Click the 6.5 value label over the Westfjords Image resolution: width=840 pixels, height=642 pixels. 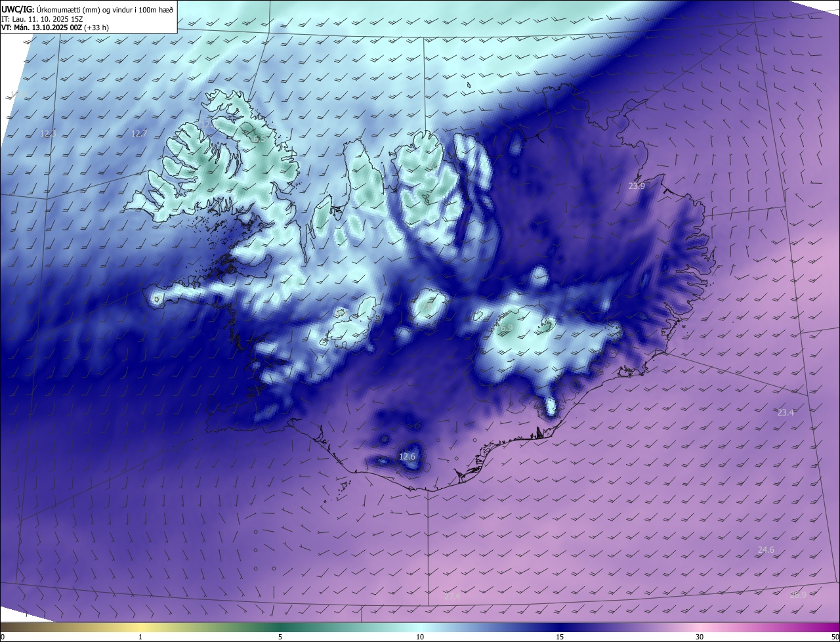pos(259,139)
